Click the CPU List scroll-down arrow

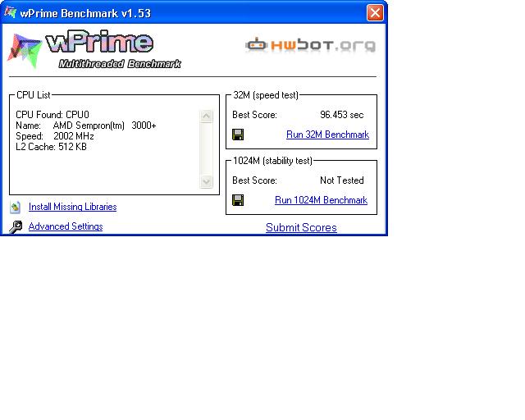[206, 181]
